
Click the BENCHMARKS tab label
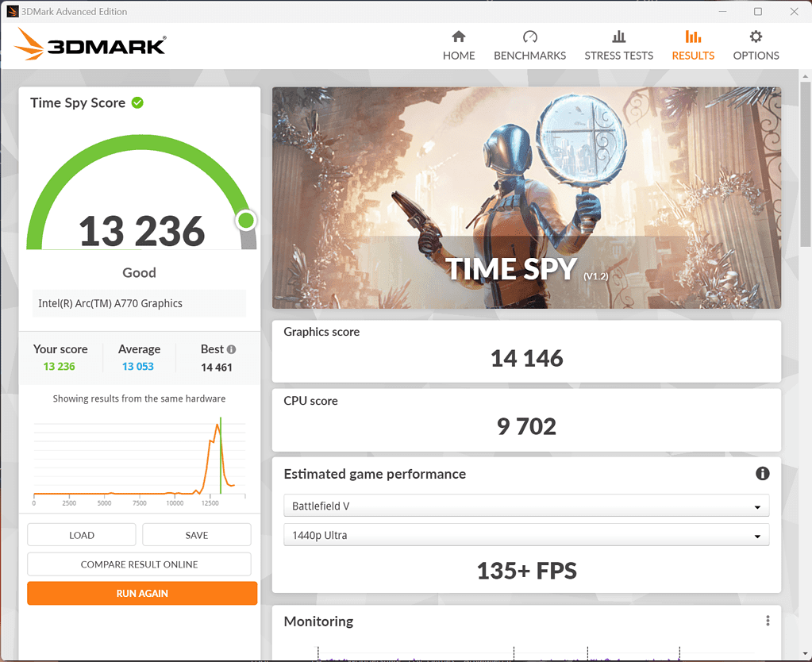pyautogui.click(x=529, y=56)
